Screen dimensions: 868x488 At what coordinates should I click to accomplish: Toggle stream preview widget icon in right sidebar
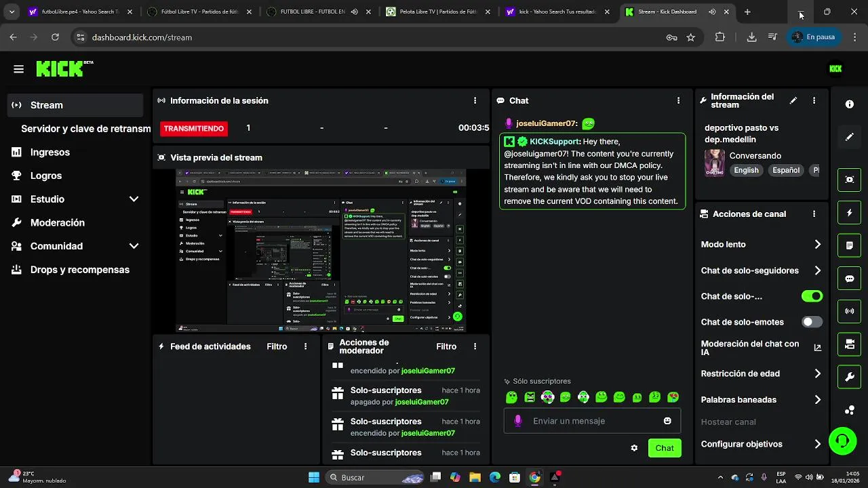(x=850, y=180)
